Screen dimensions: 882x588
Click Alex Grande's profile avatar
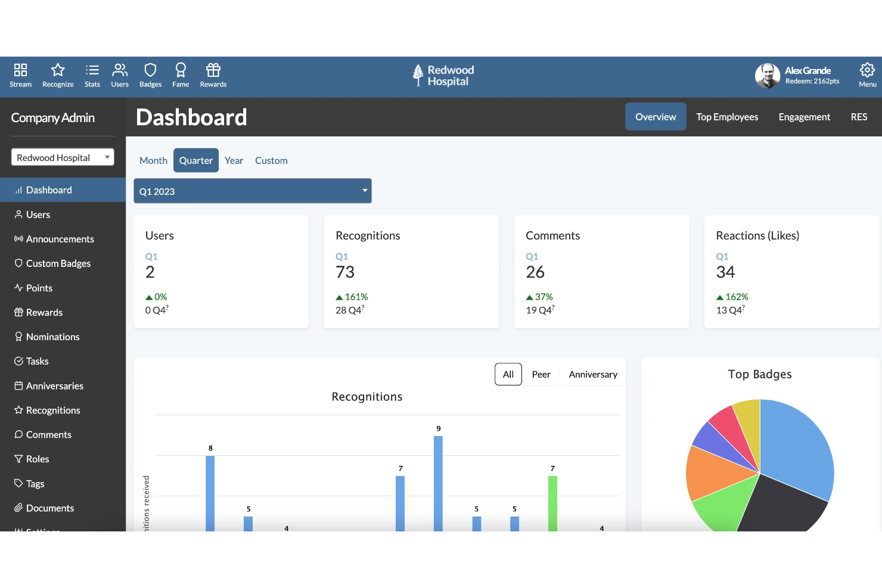coord(767,76)
